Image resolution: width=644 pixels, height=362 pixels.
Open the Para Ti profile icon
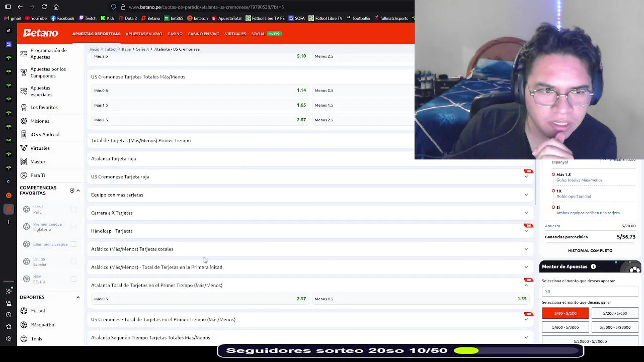pos(24,175)
